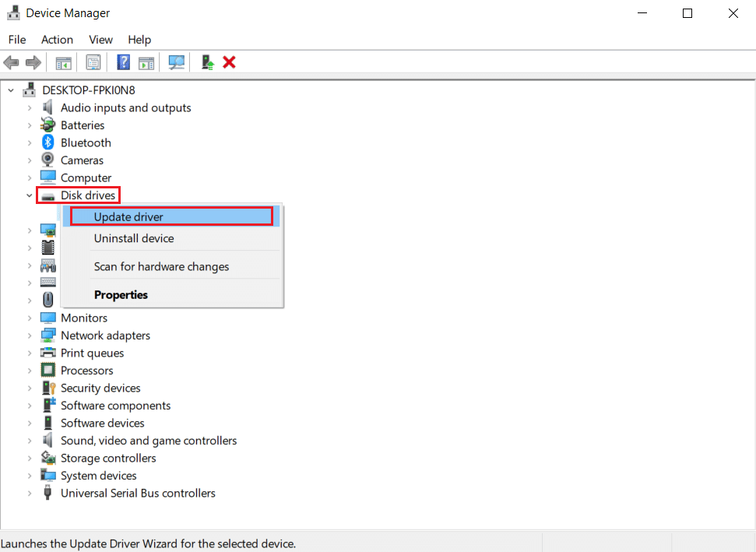This screenshot has width=756, height=552.
Task: Collapse the Disk drives node
Action: [30, 195]
